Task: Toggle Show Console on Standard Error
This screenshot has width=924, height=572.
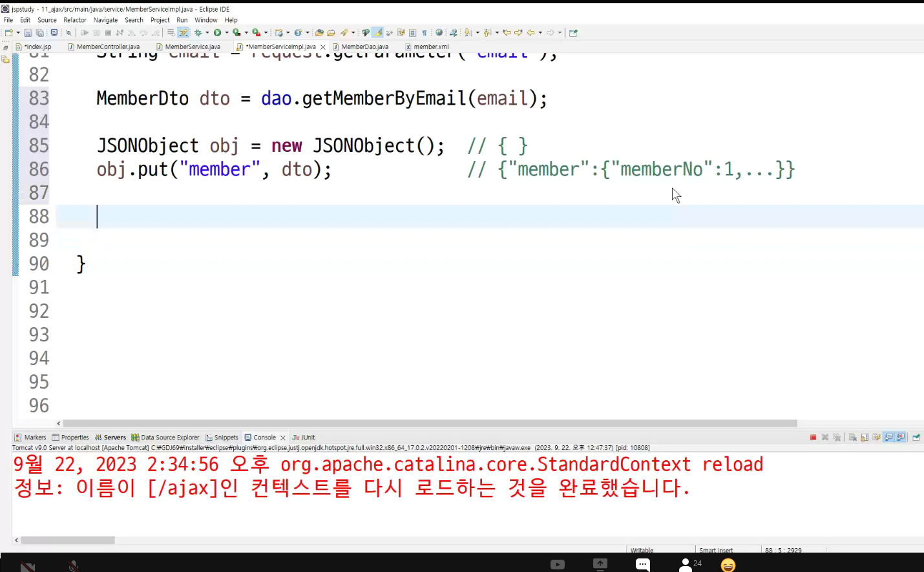Action: [901, 438]
